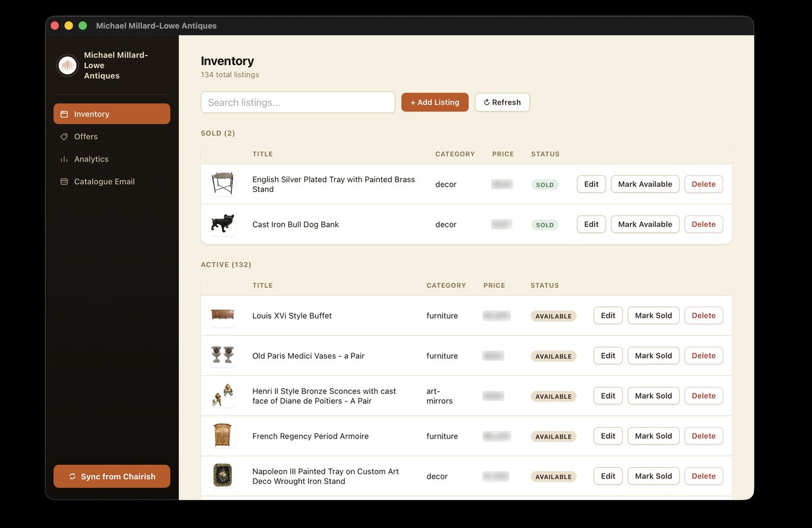Click the 'SOLD (2)' section heading
Viewport: 812px width, 528px height.
[x=217, y=133]
